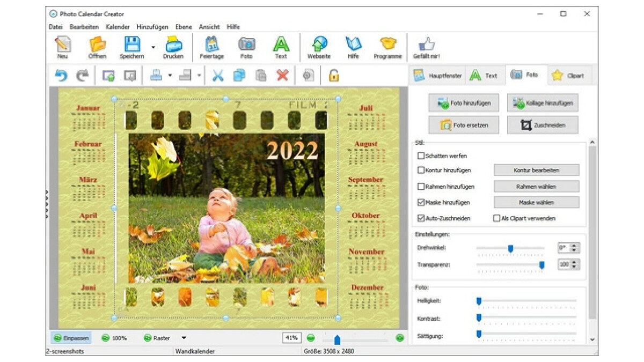Click the padlock lock icon
644x362 pixels.
334,76
